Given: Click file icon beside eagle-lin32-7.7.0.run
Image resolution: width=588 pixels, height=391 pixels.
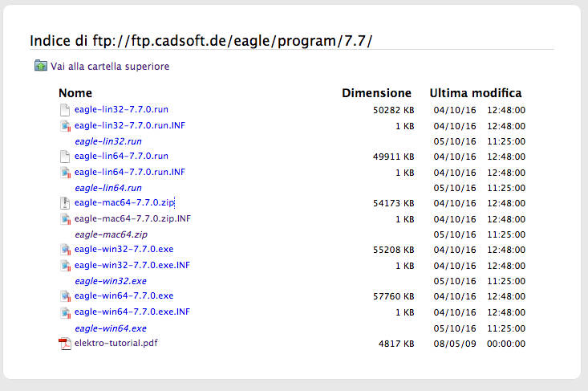Looking at the screenshot, I should pos(65,110).
